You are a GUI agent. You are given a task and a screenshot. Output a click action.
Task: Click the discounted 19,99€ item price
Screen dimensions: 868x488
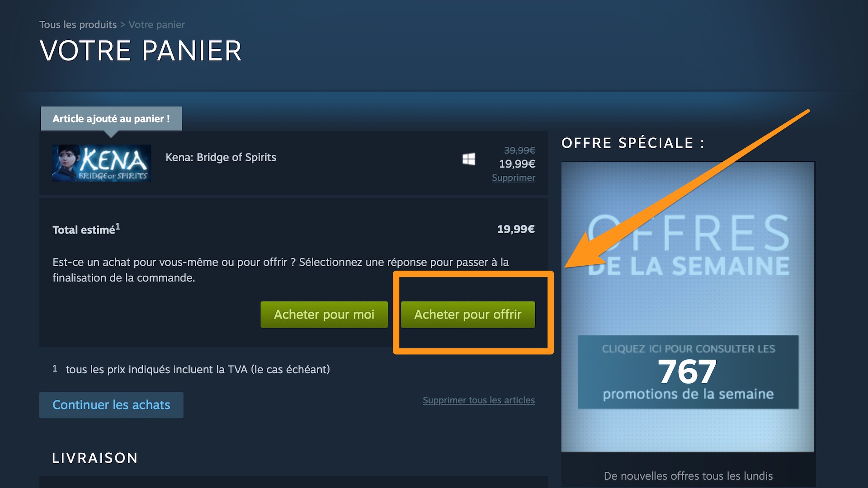pos(517,164)
